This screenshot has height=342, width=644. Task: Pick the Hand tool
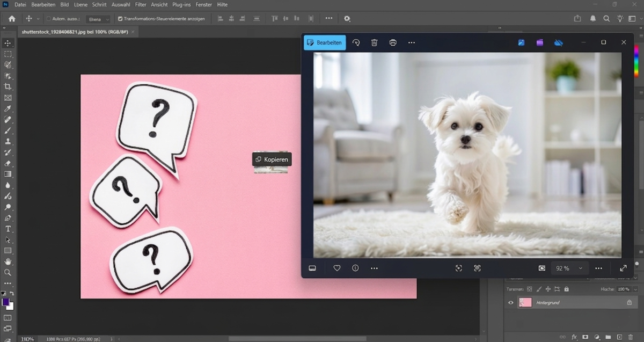(x=8, y=261)
